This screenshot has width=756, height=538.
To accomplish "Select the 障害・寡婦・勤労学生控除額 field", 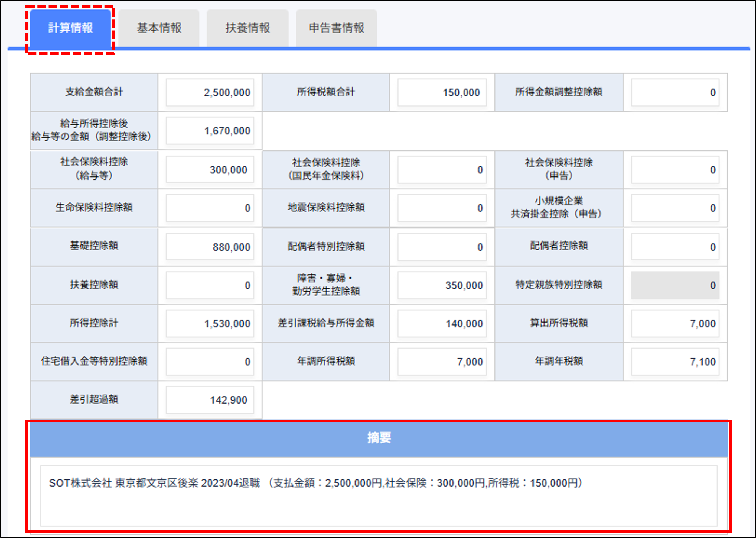I will point(442,285).
